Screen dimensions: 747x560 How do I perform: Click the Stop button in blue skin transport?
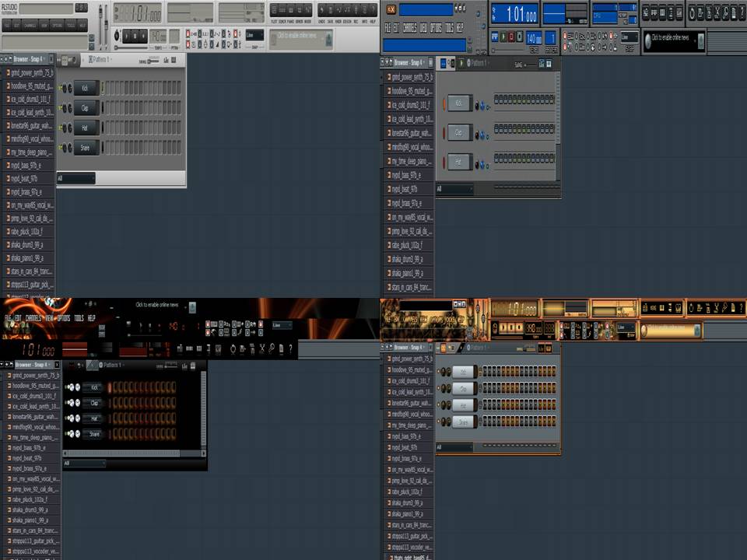pyautogui.click(x=512, y=37)
